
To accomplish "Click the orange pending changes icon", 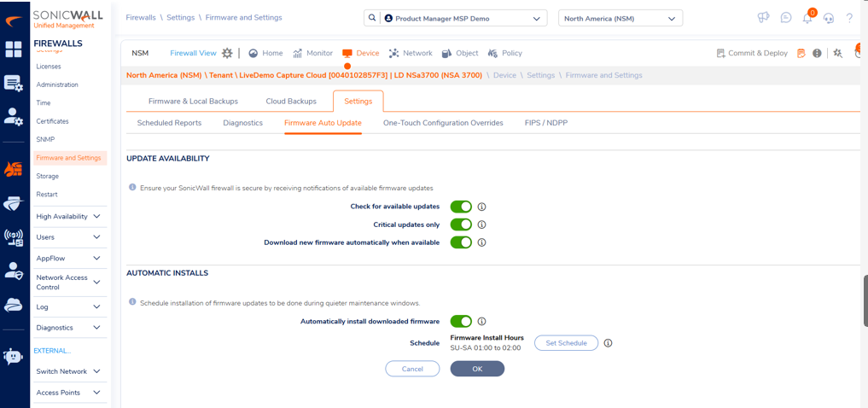I will (801, 53).
